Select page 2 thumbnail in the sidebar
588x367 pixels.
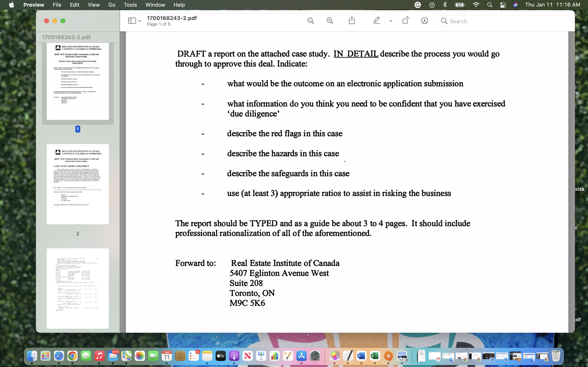pos(78,184)
